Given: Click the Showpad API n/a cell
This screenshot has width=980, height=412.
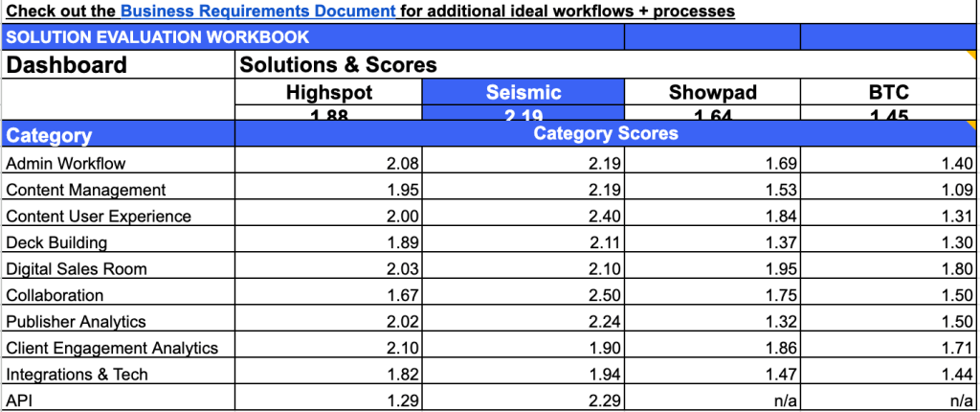Looking at the screenshot, I should coord(780,400).
